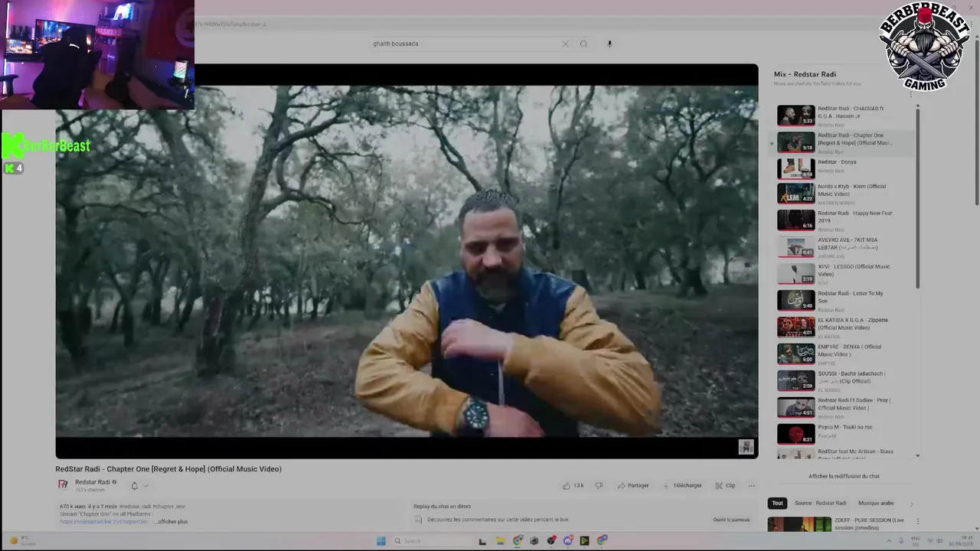The width and height of the screenshot is (980, 551).
Task: Play 'Redstar Radi - Letter To My Son'
Action: click(x=844, y=300)
